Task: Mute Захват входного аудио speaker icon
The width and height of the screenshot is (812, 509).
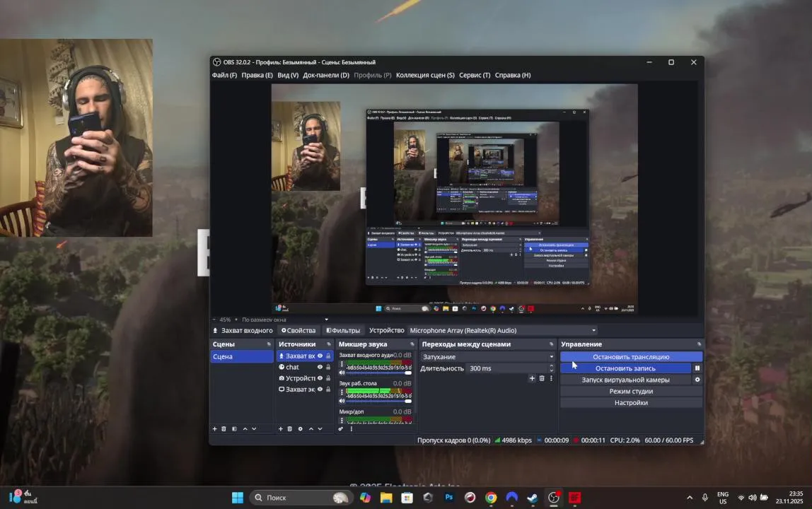Action: (x=342, y=373)
